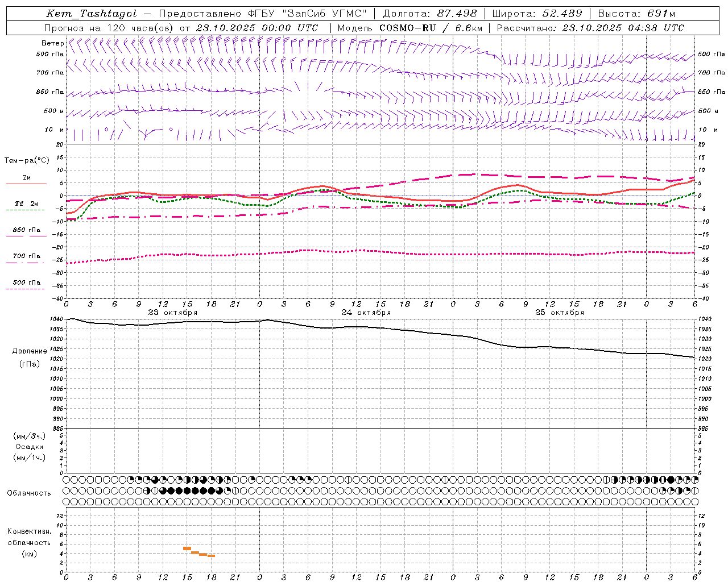Click the Облачность cloud cover label
The image size is (728, 582).
[x=29, y=493]
